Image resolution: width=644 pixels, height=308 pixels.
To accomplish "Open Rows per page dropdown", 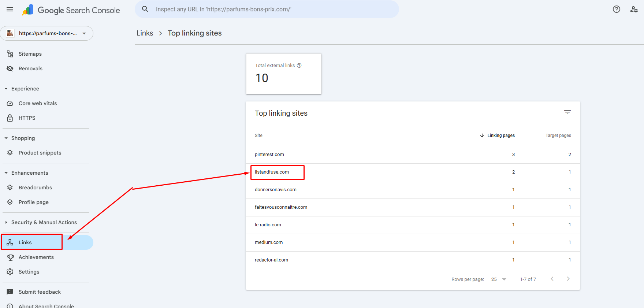I will (499, 279).
